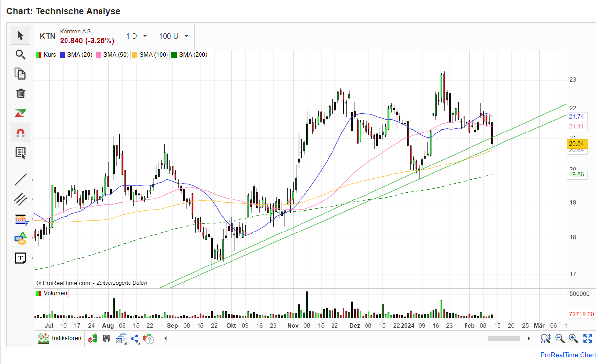The width and height of the screenshot is (600, 364).
Task: Select the cursor/pointer tool
Action: (x=20, y=35)
